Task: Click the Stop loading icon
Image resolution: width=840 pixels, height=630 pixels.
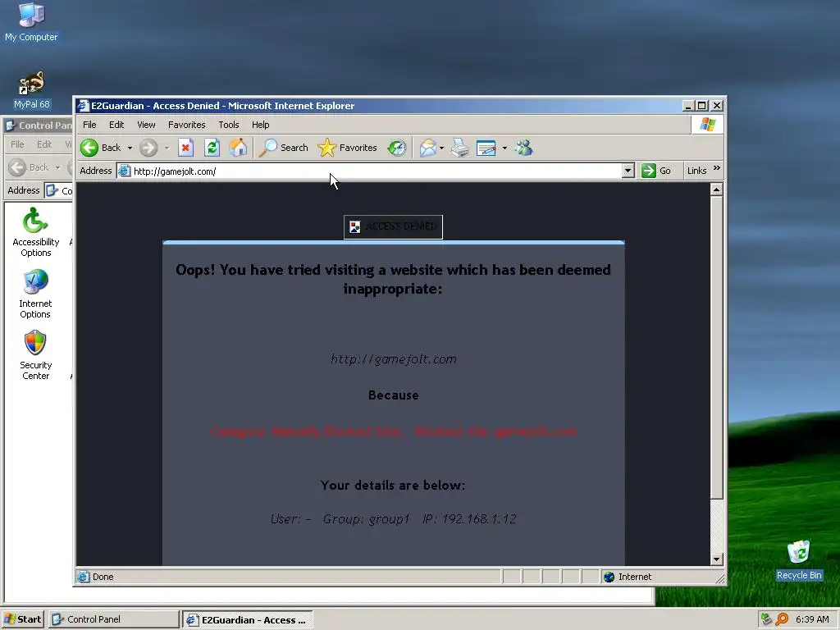Action: pos(185,148)
